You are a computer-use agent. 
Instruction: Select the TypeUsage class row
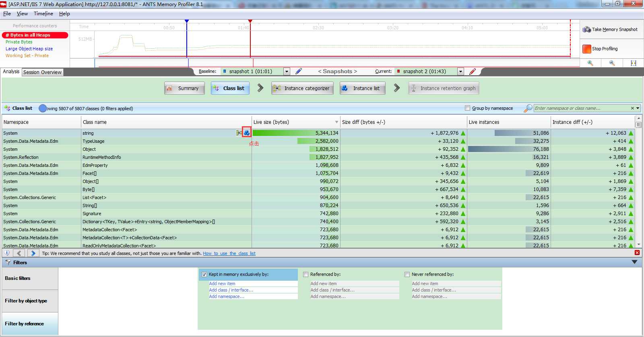coord(318,141)
